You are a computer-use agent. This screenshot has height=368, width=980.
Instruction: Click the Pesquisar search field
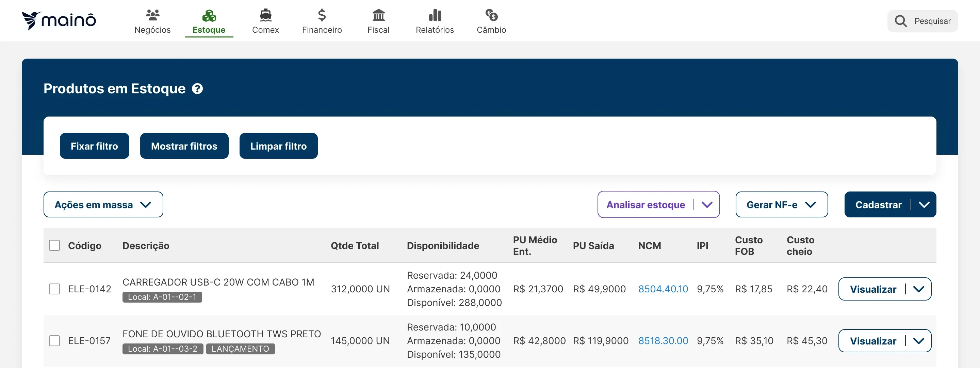click(922, 21)
